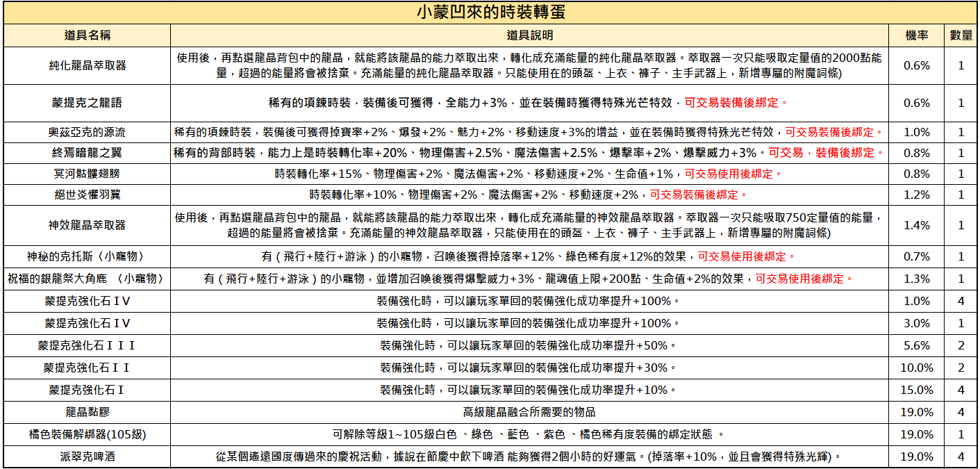The width and height of the screenshot is (980, 469).
Task: Select item name 龍晶黏膠
Action: click(x=88, y=412)
